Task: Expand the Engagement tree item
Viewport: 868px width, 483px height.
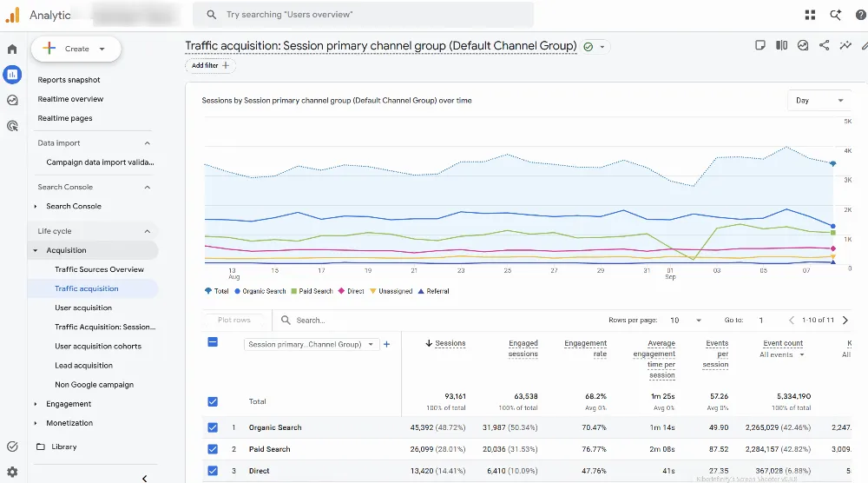Action: [36, 404]
